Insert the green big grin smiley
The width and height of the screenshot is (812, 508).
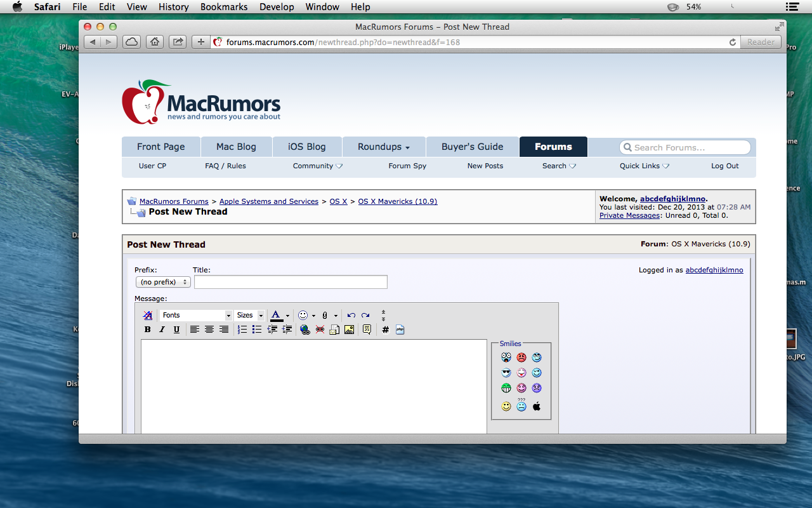tap(506, 388)
